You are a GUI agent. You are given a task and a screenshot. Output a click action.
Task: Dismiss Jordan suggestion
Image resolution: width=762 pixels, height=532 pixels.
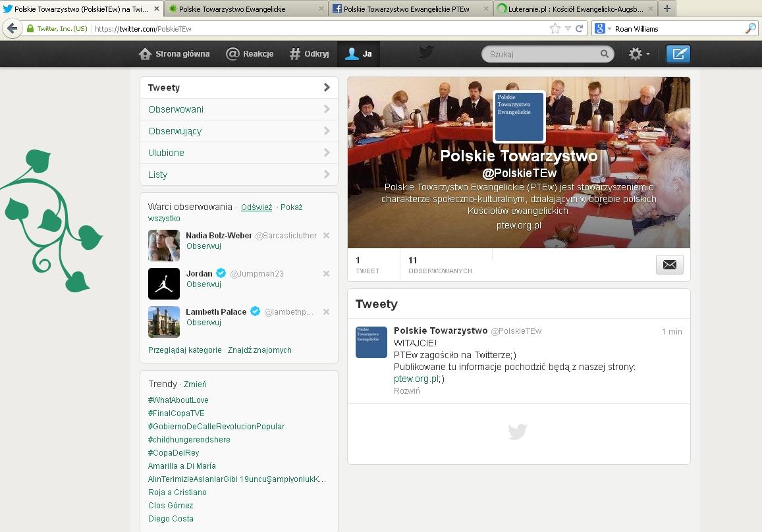pos(327,273)
